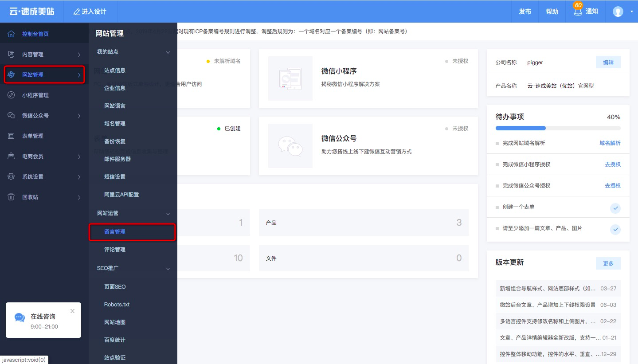Open the 通知 bell icon with badge
Screen dimensions: 638x364
(x=578, y=11)
